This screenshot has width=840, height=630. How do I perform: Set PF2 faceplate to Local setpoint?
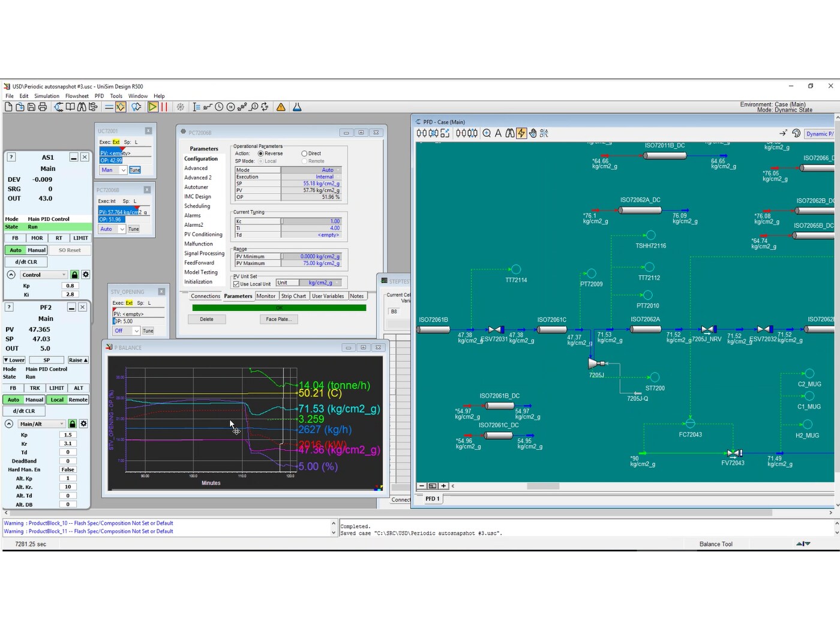57,400
